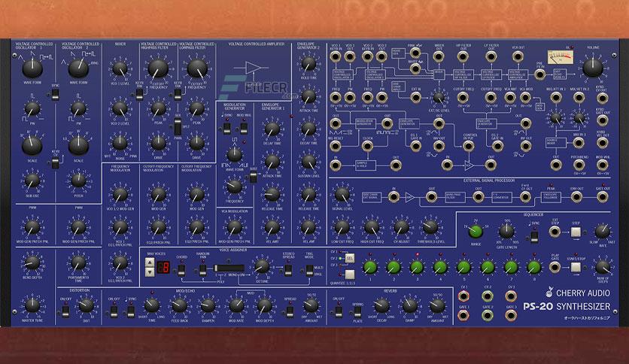
Task: Click the EXT IN jack in patch panel
Action: 415,97
